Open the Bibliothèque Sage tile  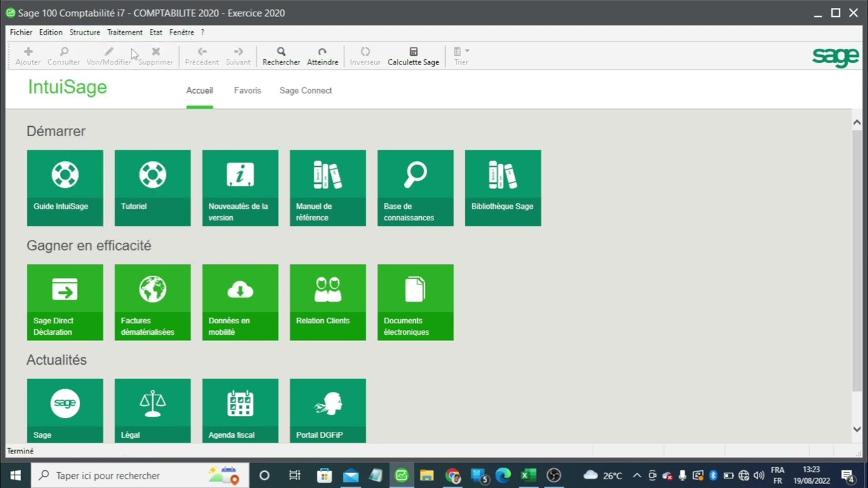[503, 188]
